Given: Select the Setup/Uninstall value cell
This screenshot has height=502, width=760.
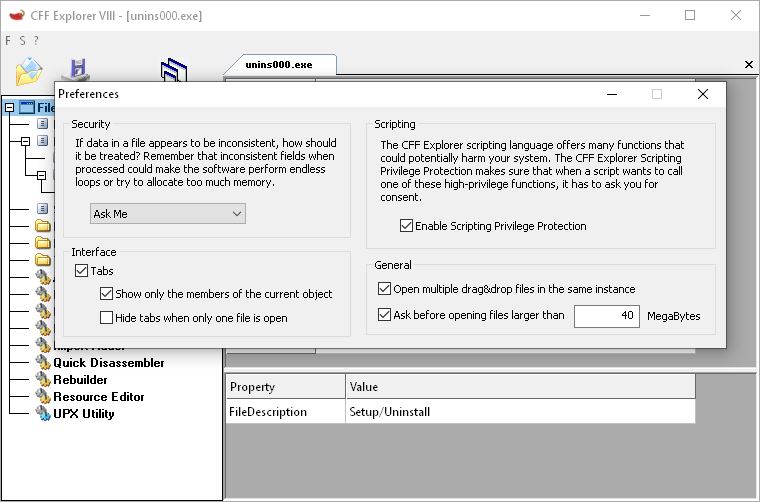Looking at the screenshot, I should pos(521,412).
